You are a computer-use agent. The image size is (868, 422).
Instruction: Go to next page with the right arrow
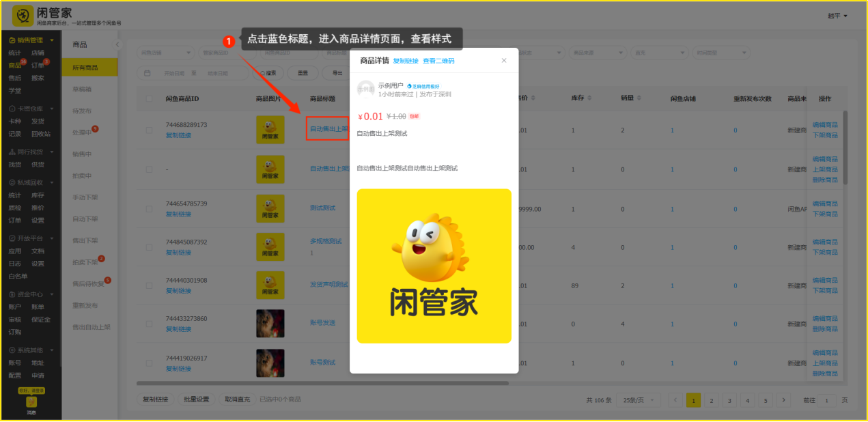(x=783, y=399)
